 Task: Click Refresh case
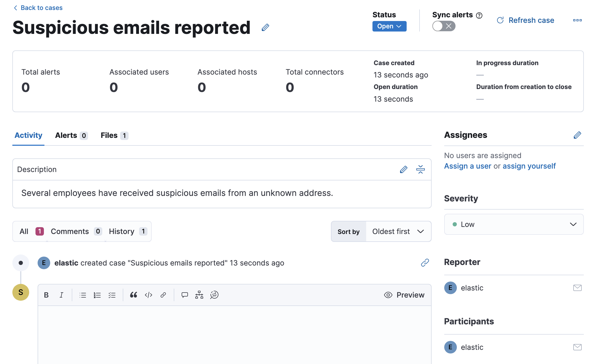pos(526,20)
